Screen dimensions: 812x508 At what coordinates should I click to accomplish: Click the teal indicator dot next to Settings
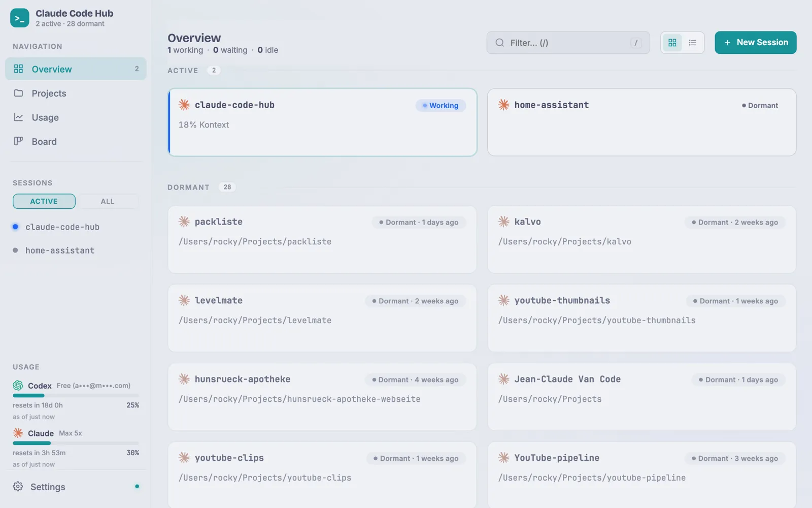(x=137, y=486)
